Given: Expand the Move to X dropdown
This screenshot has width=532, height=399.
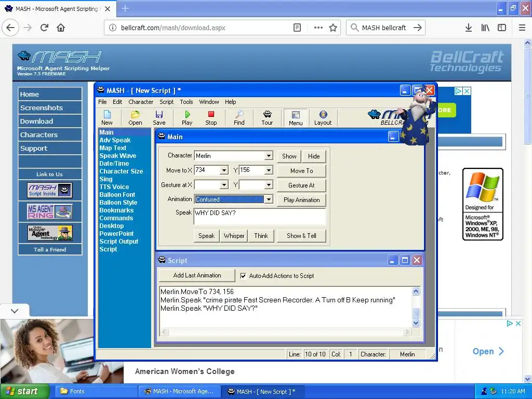Looking at the screenshot, I should (x=224, y=170).
